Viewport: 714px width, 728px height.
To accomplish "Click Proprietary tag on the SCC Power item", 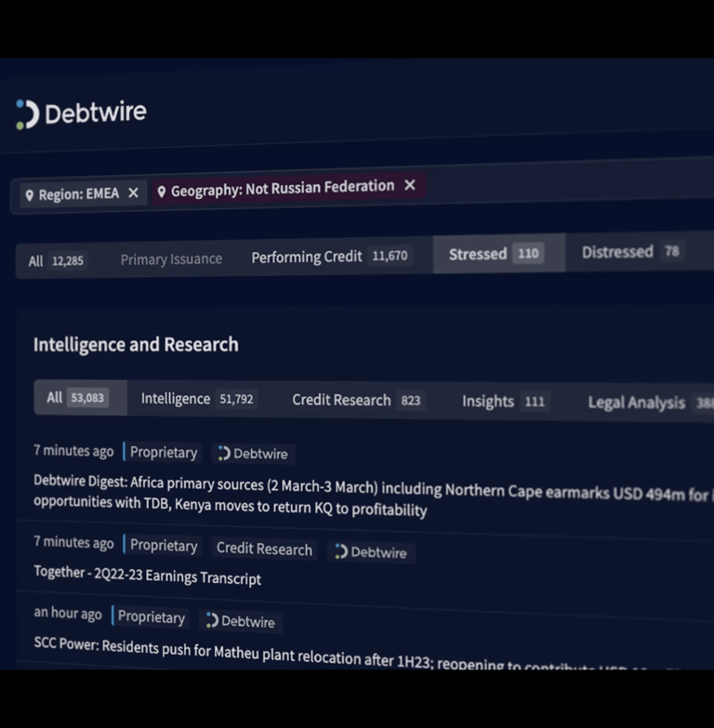I will [151, 616].
